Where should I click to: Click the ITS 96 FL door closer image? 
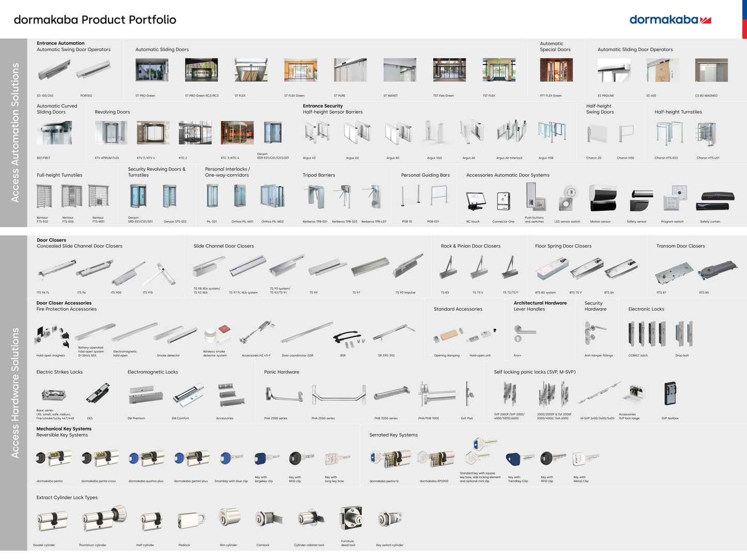[57, 269]
